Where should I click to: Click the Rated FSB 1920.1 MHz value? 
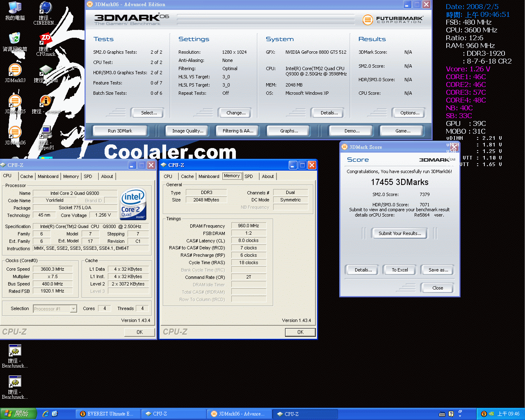(x=52, y=291)
